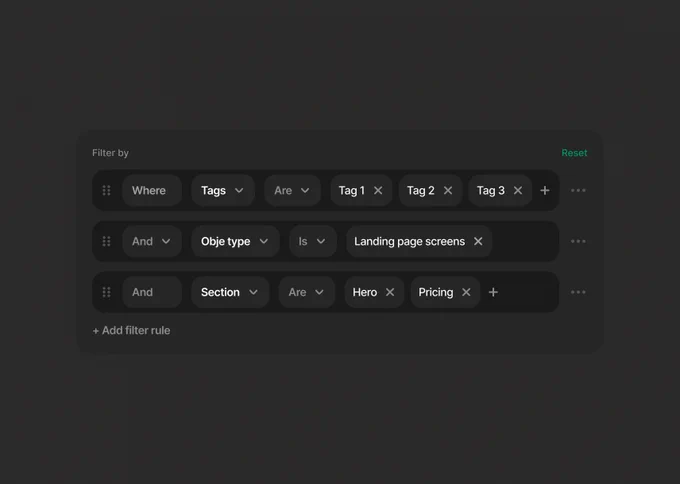Open the Section field dropdown

click(230, 292)
